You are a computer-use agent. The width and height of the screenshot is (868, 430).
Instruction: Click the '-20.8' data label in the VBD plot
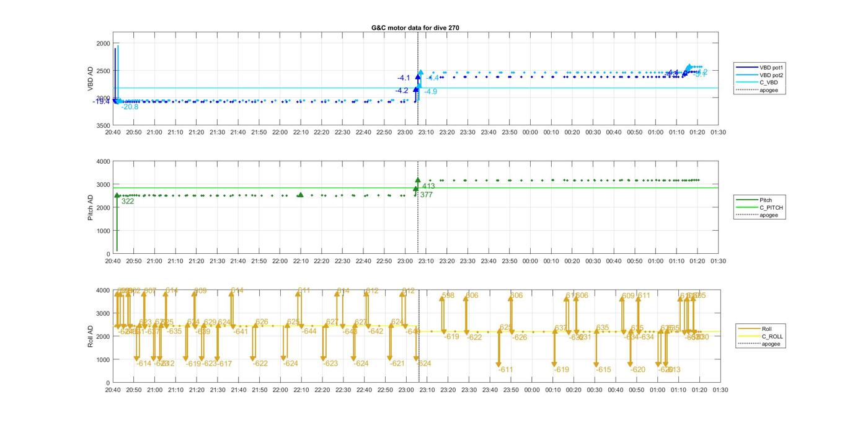(130, 107)
